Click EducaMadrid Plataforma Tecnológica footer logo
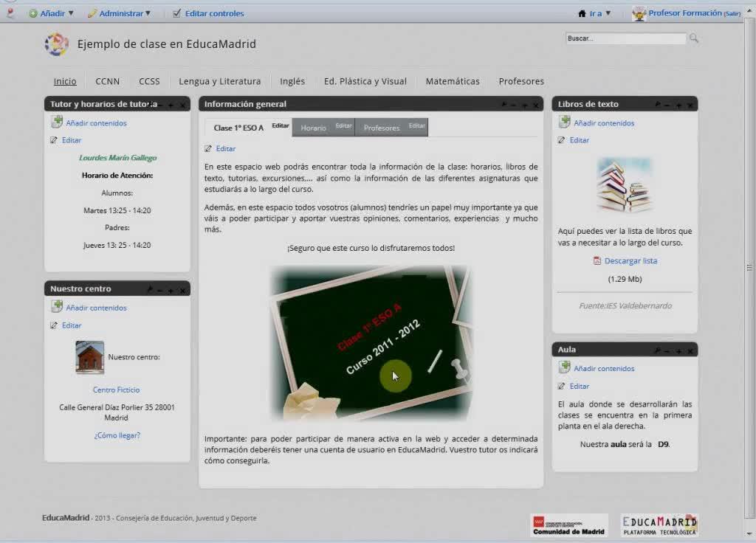The height and width of the screenshot is (543, 756). [659, 525]
